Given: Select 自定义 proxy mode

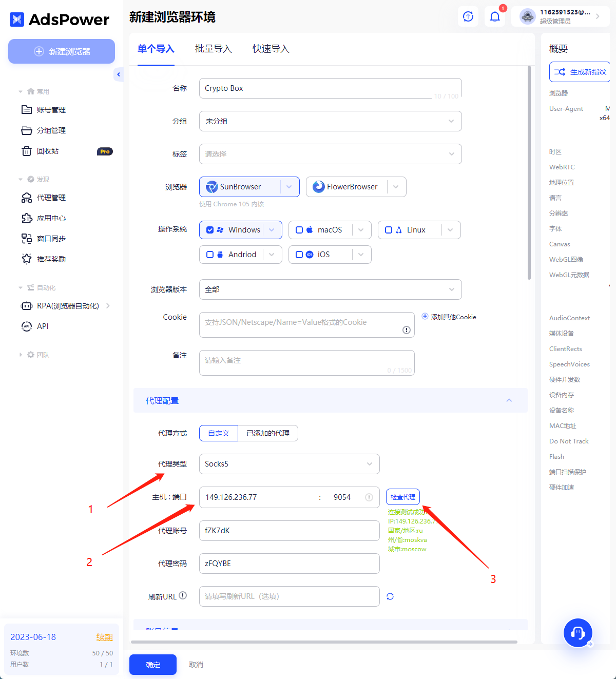Looking at the screenshot, I should 219,433.
